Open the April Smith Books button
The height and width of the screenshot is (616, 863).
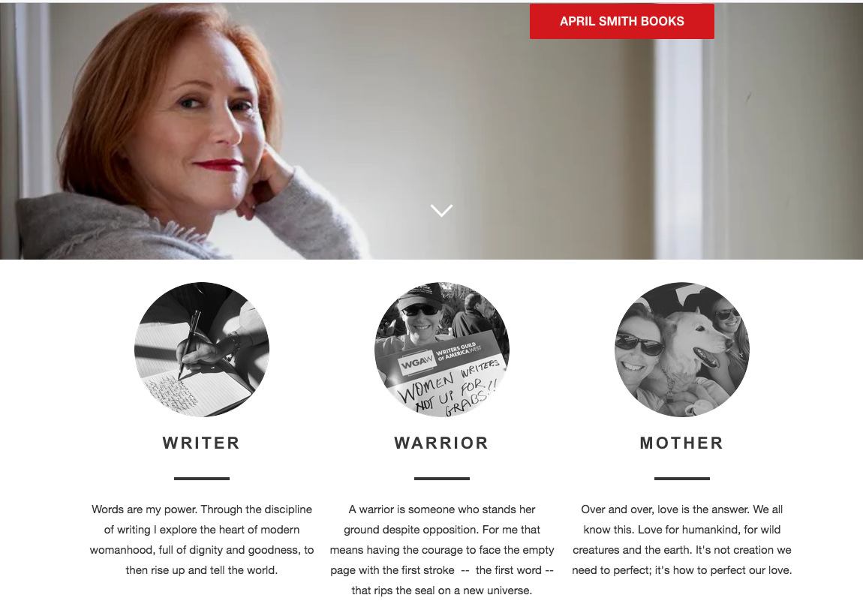pos(622,22)
